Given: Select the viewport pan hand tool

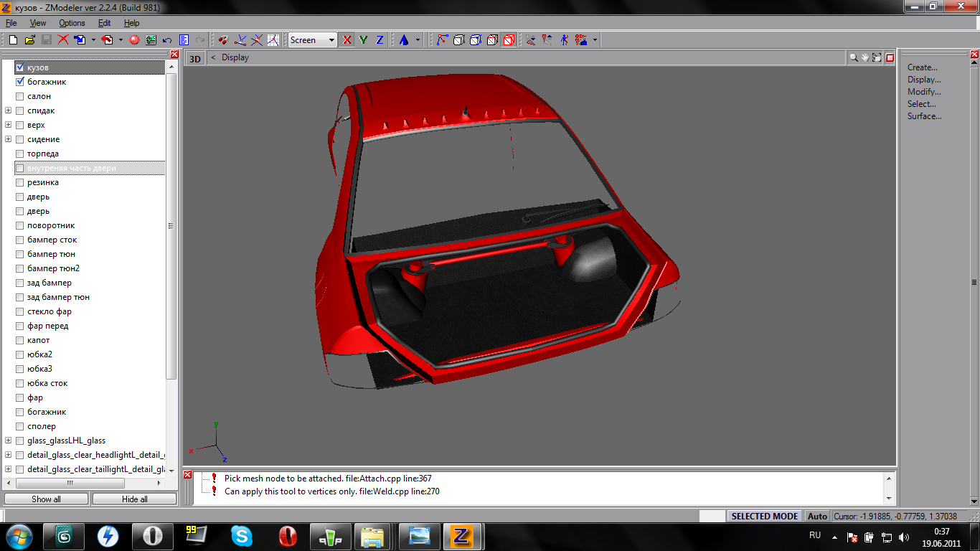Looking at the screenshot, I should [865, 57].
